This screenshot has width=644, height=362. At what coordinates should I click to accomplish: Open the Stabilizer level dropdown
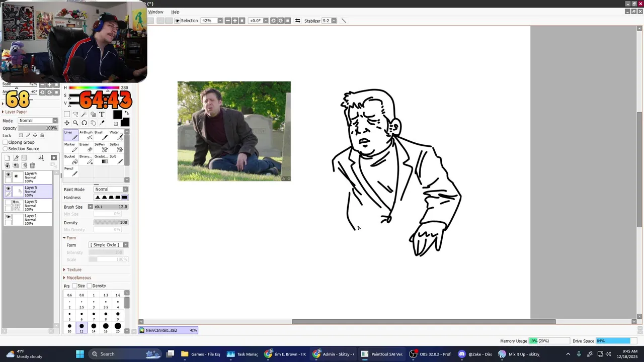coord(334,21)
